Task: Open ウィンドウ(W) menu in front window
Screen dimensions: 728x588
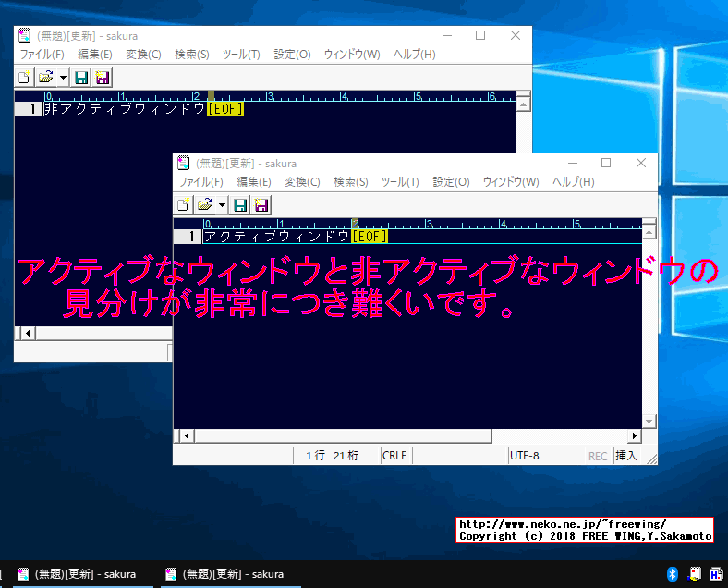Action: (511, 181)
